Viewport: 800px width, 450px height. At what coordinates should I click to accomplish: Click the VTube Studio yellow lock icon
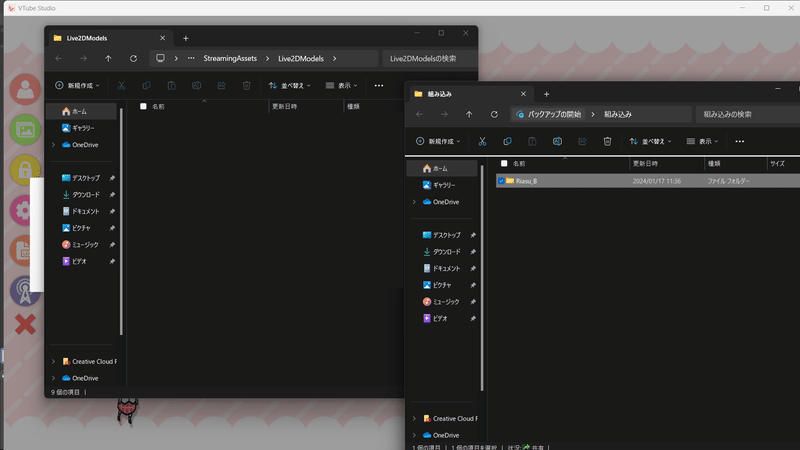click(25, 169)
